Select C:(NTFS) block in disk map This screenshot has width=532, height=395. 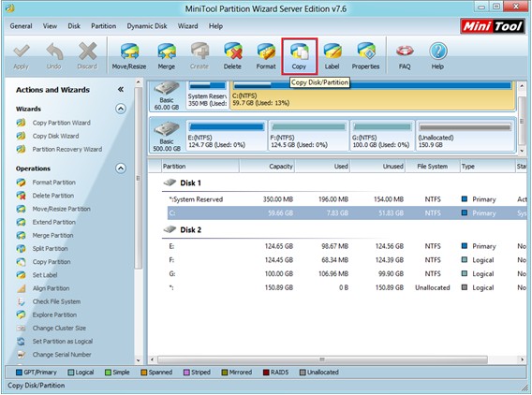372,96
